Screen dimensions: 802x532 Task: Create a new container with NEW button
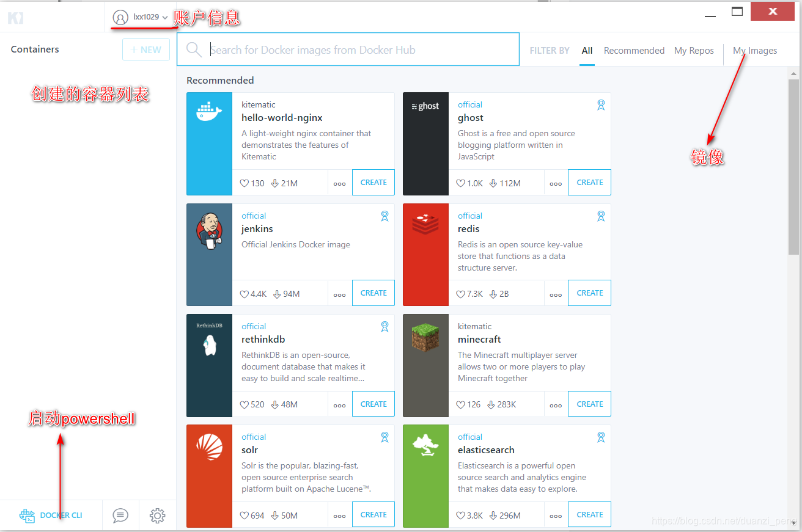click(x=146, y=50)
